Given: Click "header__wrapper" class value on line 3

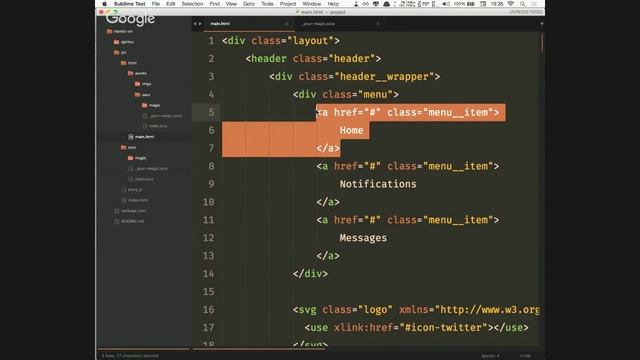Looking at the screenshot, I should click(x=384, y=77).
